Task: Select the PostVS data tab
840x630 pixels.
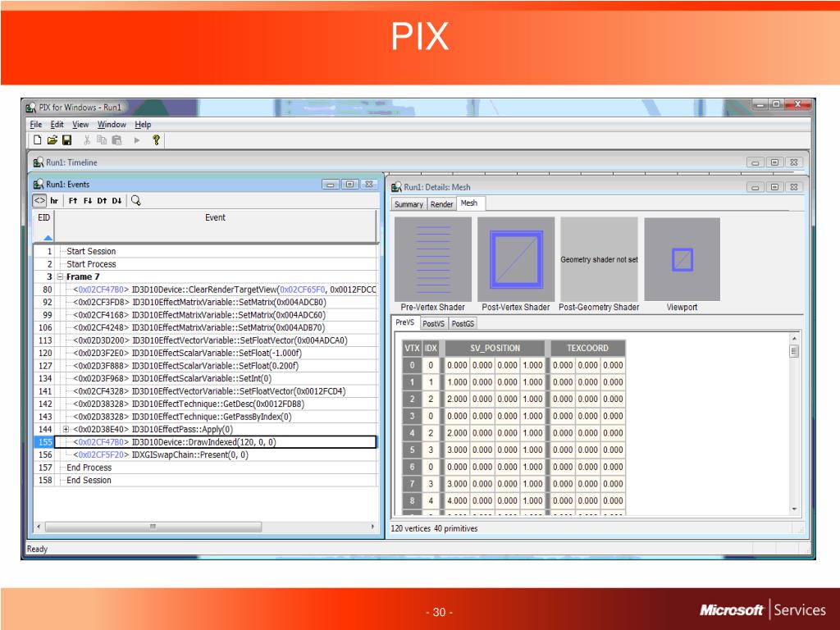Action: coord(433,323)
